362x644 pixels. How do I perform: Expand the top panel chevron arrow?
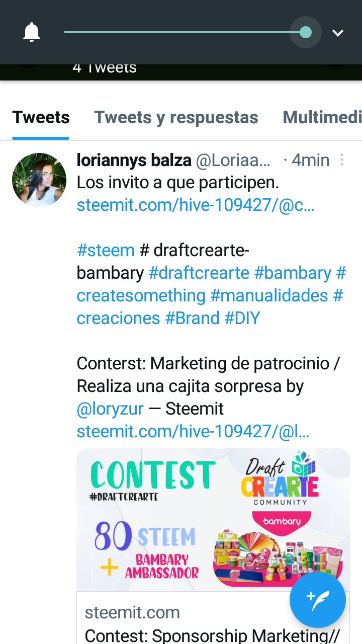[338, 33]
